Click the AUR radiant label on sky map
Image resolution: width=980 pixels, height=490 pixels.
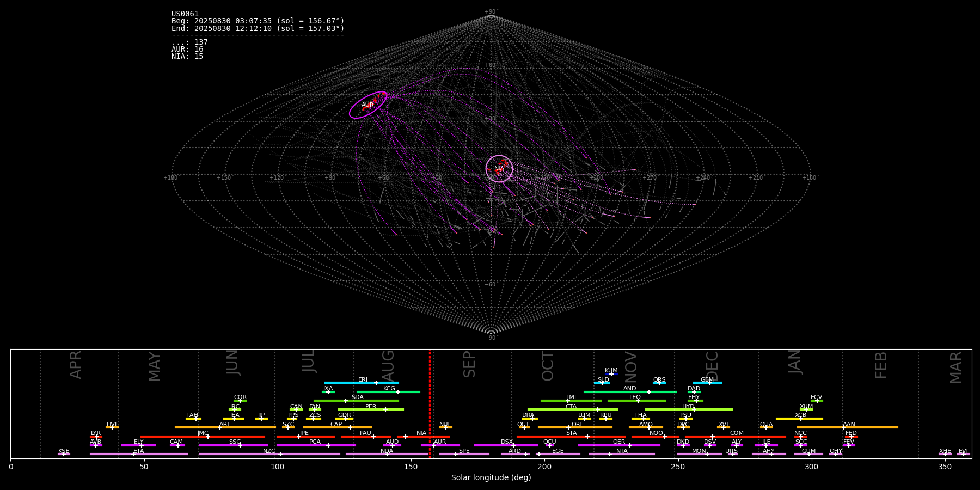point(367,105)
